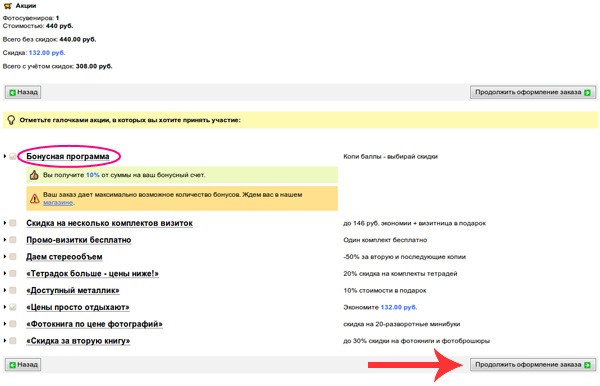Open the «Цены просто отдыхают» link
Image resolution: width=600 pixels, height=386 pixels.
78,307
